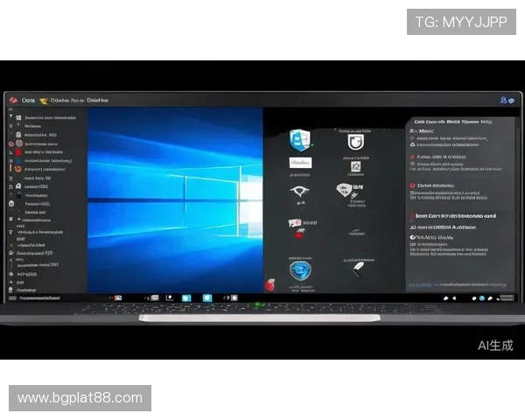
Task: Select the QR code style icon
Action: [x=354, y=166]
